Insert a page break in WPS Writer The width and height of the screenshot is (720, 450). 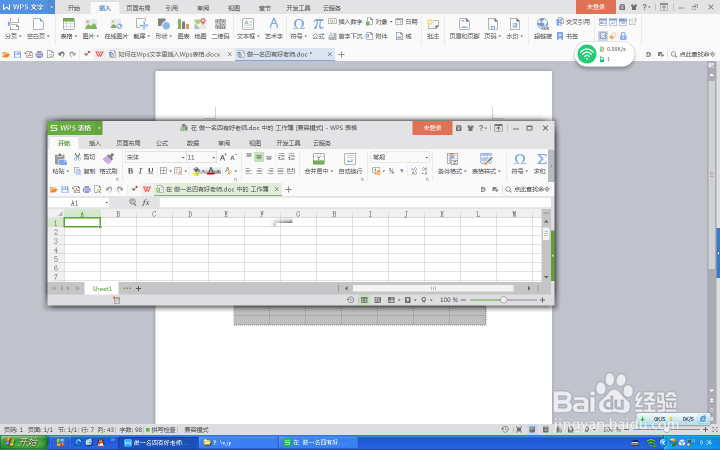(x=13, y=28)
